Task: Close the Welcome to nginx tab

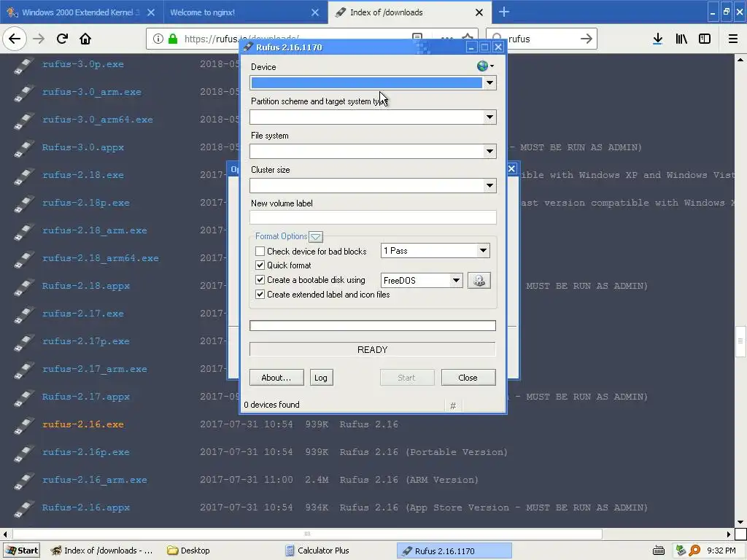Action: [315, 12]
